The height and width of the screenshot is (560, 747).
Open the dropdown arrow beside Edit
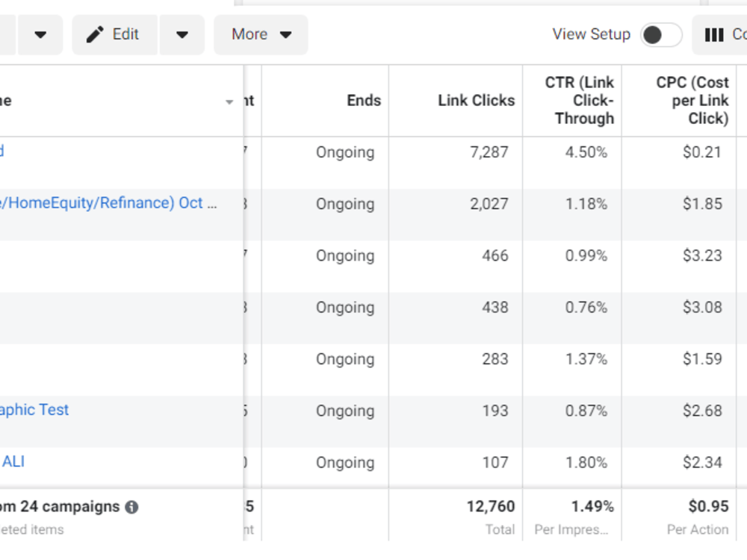pos(182,35)
